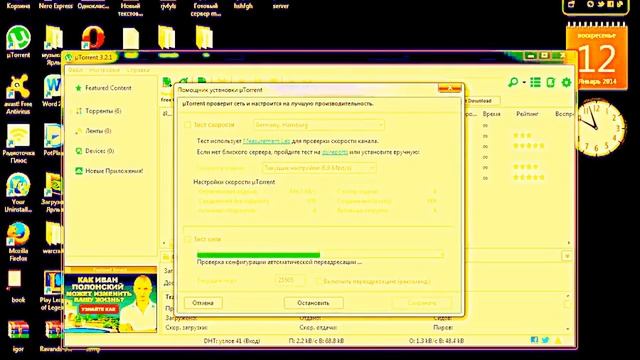Viewport: 640px width, 360px height.
Task: Click the search magnifier icon in µTorrent toolbar
Action: tap(513, 82)
